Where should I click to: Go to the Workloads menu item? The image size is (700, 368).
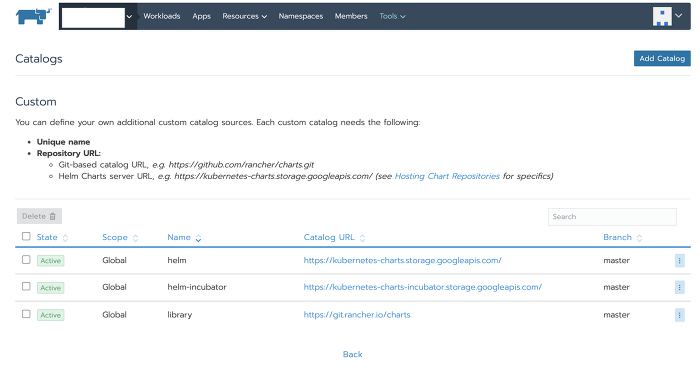tap(162, 16)
